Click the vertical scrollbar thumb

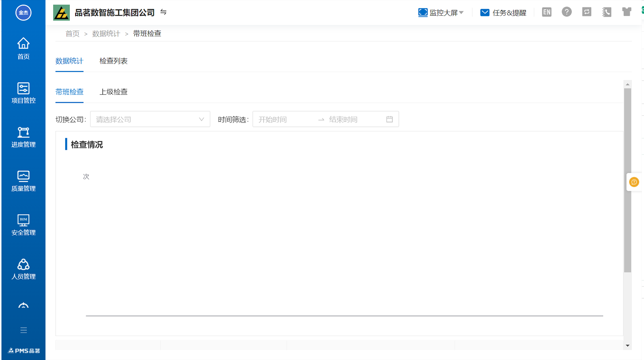628,180
